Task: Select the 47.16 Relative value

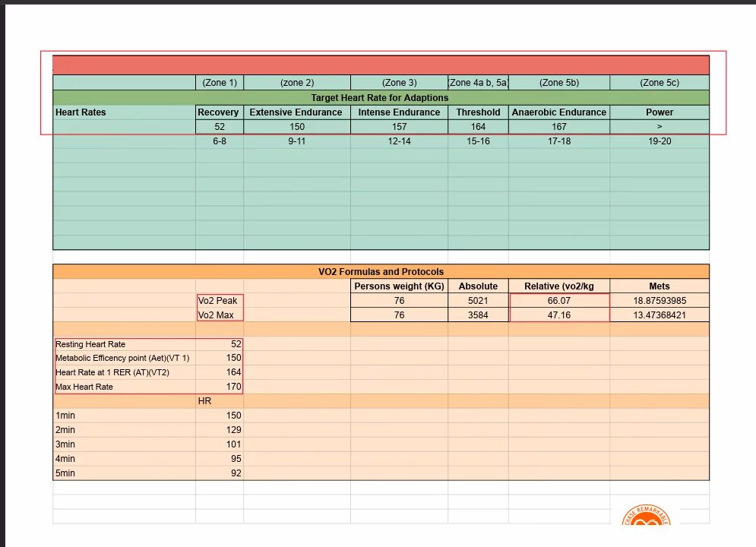Action: pyautogui.click(x=559, y=315)
